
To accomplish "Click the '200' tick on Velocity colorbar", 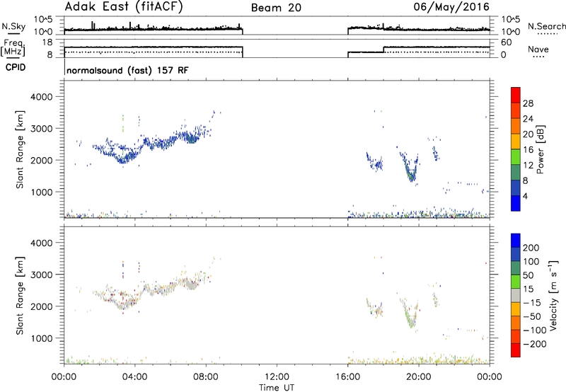I will point(531,248).
